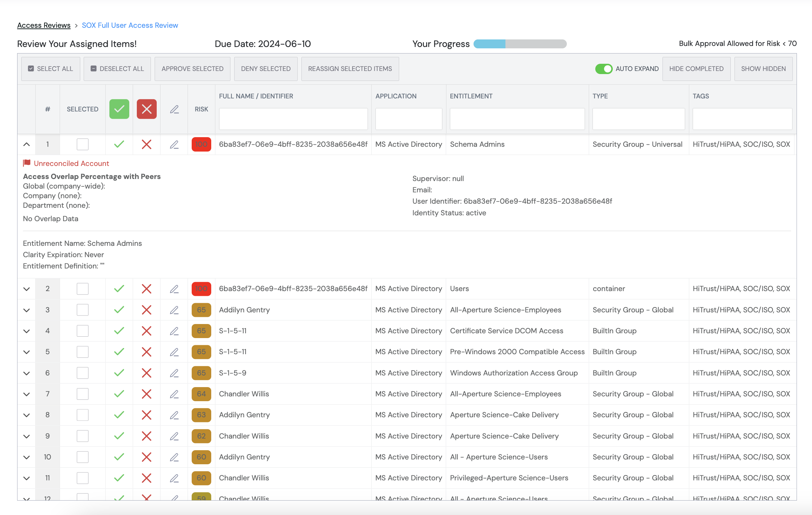This screenshot has height=515, width=812.
Task: Edit row 1 Schema Admins with pencil icon
Action: coord(174,144)
